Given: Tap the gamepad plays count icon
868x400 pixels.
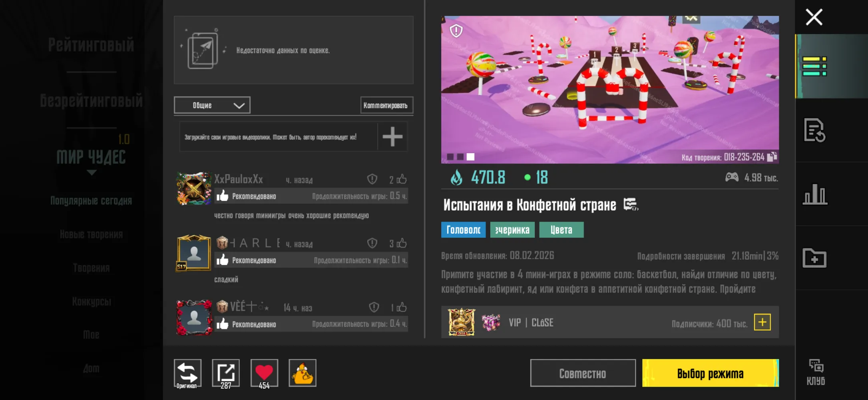Looking at the screenshot, I should coord(732,177).
